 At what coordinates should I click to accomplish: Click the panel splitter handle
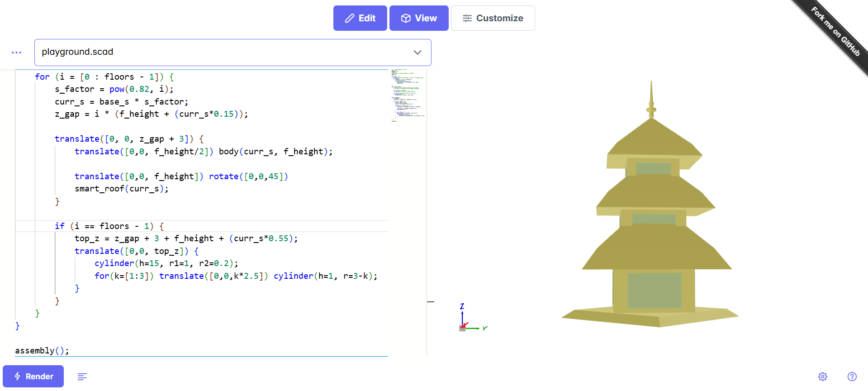430,301
